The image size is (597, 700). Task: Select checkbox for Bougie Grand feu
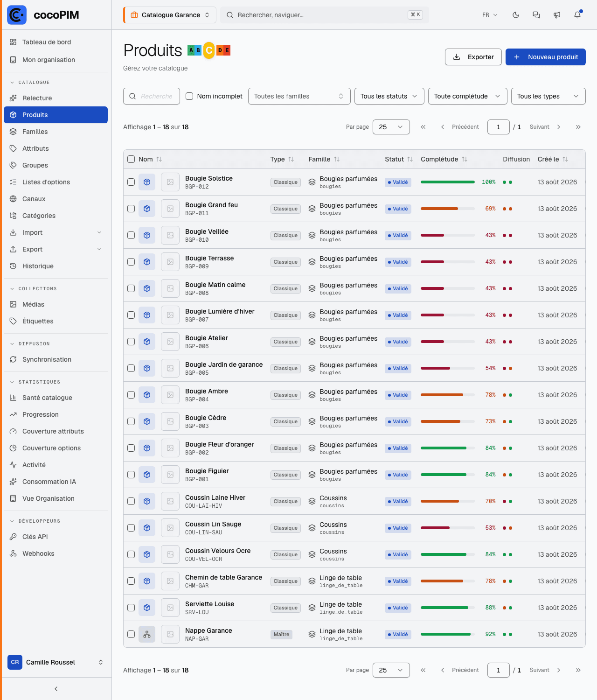pyautogui.click(x=131, y=209)
